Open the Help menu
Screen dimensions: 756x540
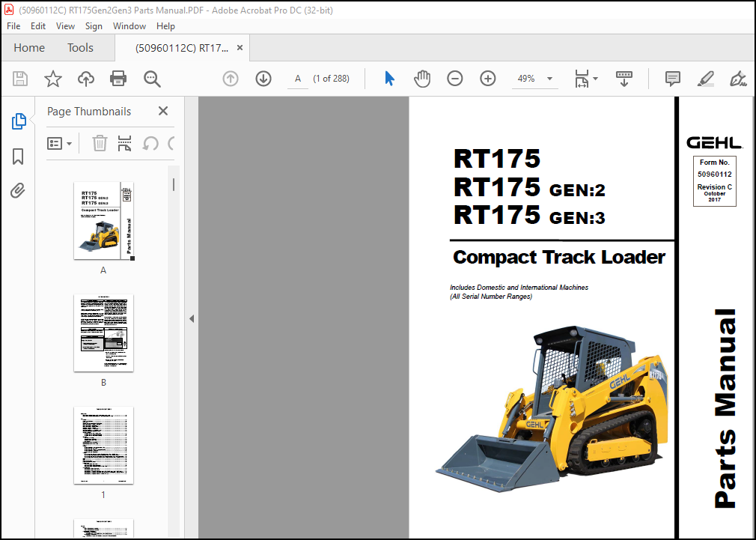[165, 26]
